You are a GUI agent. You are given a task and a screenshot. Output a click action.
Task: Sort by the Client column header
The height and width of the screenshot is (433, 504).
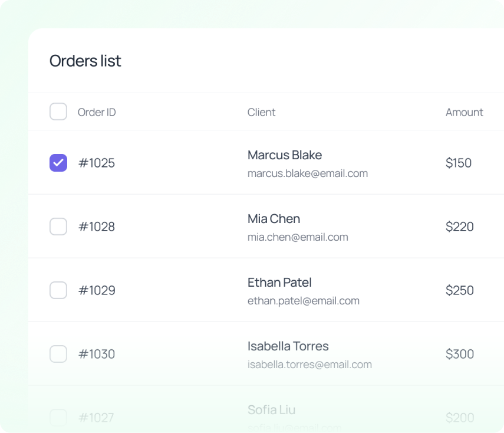(261, 112)
